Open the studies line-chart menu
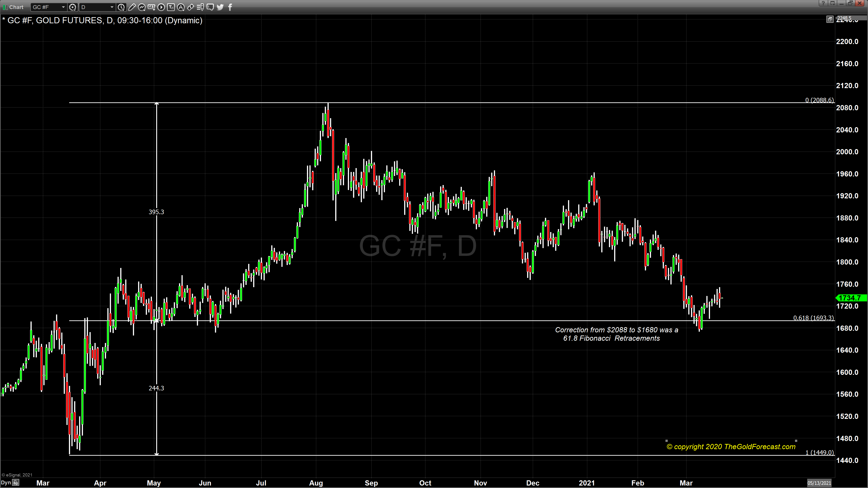The height and width of the screenshot is (488, 868). (x=142, y=7)
